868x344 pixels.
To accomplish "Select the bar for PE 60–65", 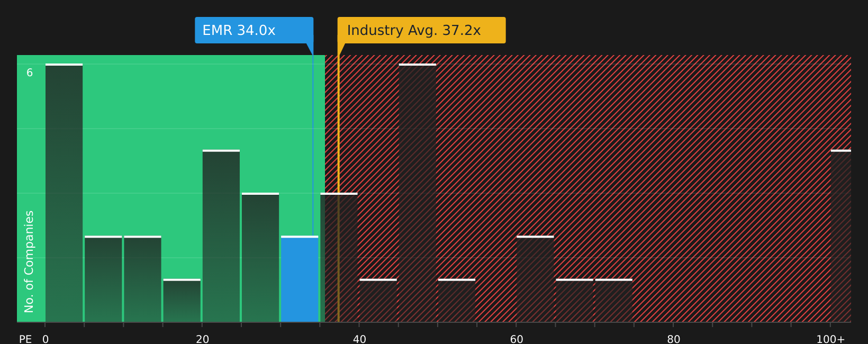I will [x=535, y=279].
